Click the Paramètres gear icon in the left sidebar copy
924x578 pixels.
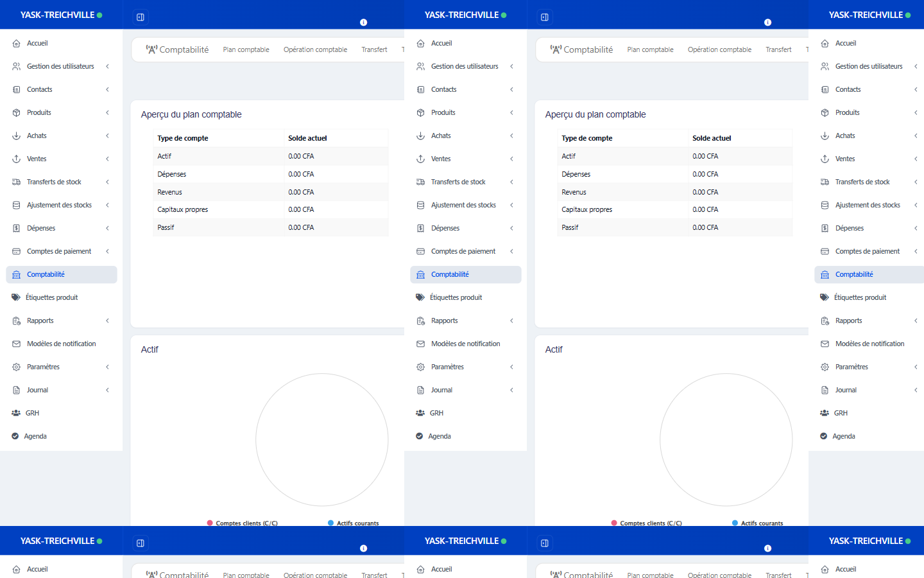click(x=17, y=367)
